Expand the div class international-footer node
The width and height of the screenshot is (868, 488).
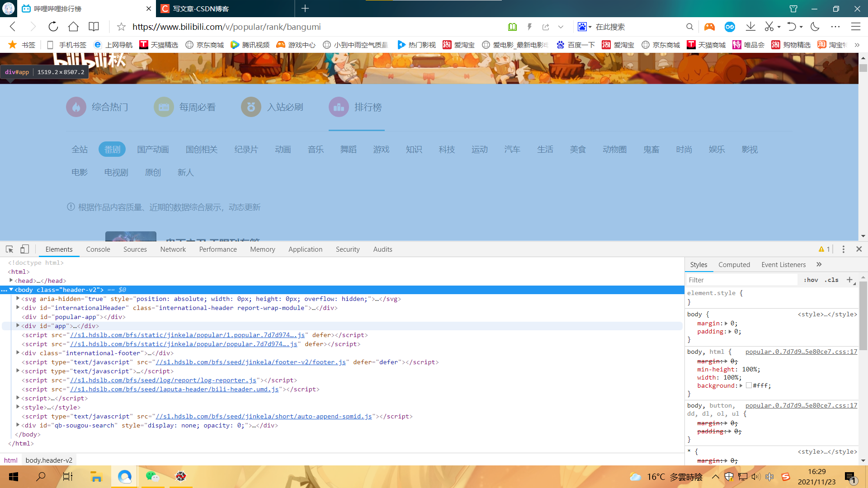(18, 353)
